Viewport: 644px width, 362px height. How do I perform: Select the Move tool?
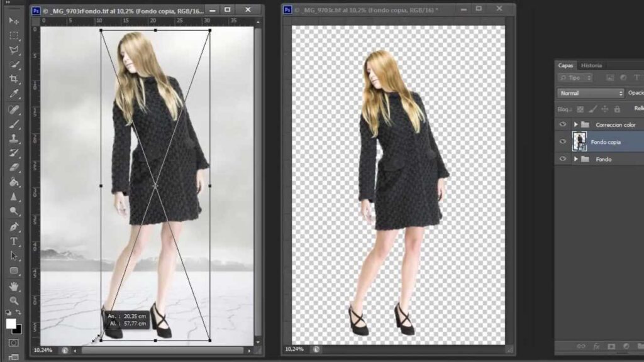14,20
